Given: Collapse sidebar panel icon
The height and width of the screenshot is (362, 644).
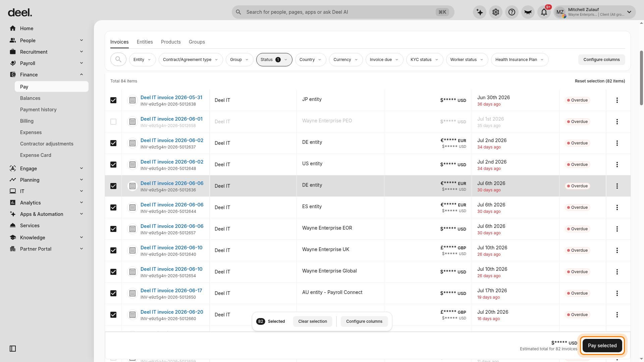Looking at the screenshot, I should [x=13, y=349].
